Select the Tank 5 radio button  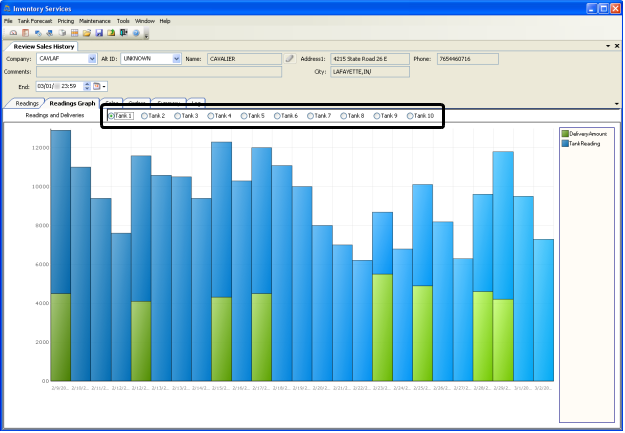(x=244, y=116)
